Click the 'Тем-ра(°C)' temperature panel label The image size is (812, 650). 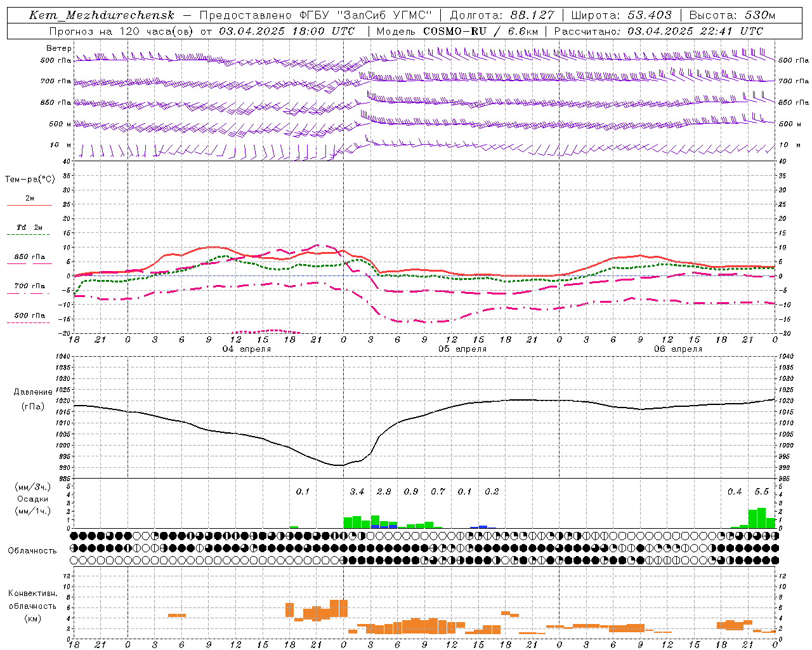pyautogui.click(x=30, y=180)
